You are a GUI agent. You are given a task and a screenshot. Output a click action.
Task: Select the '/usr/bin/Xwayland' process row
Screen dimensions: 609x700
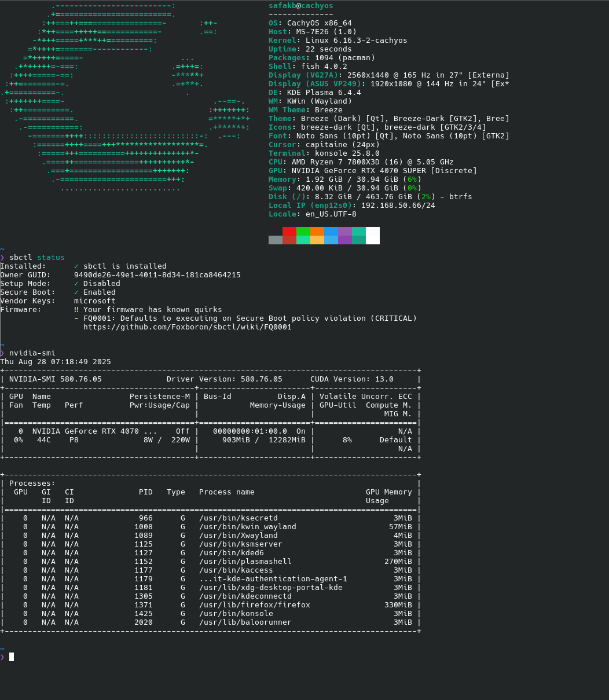click(211, 536)
